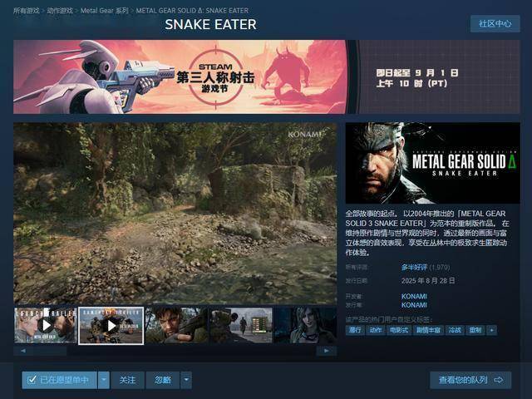
Task: Open 查看您的队列 queue button
Action: click(x=470, y=380)
